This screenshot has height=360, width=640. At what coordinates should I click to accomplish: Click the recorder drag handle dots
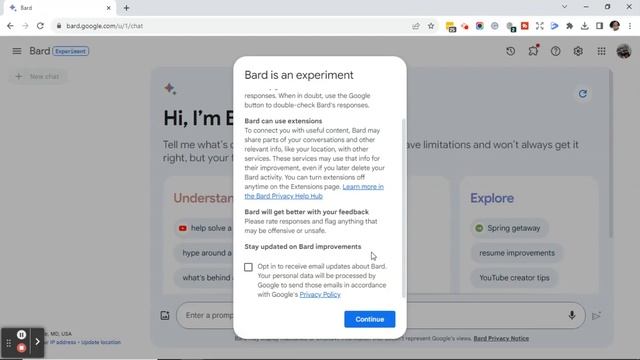pyautogui.click(x=8, y=343)
